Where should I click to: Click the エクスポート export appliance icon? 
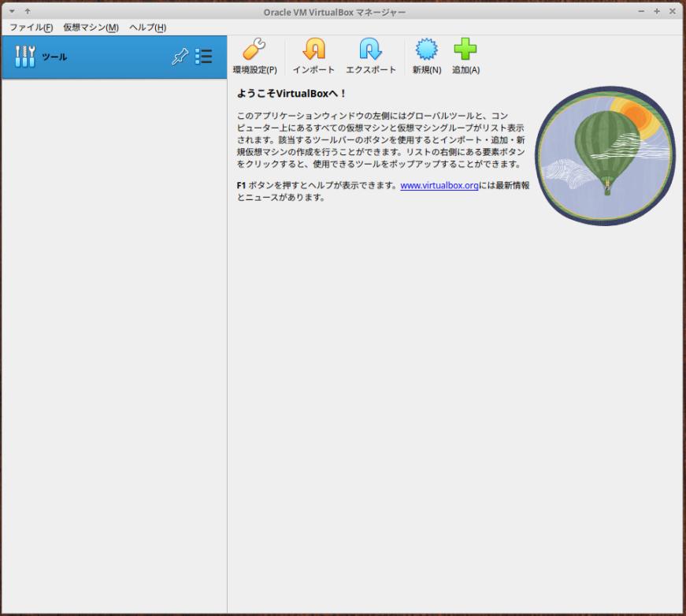pyautogui.click(x=370, y=56)
